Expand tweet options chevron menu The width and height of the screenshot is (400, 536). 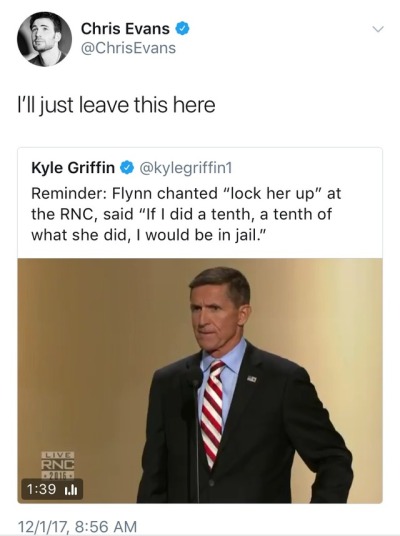(x=378, y=29)
